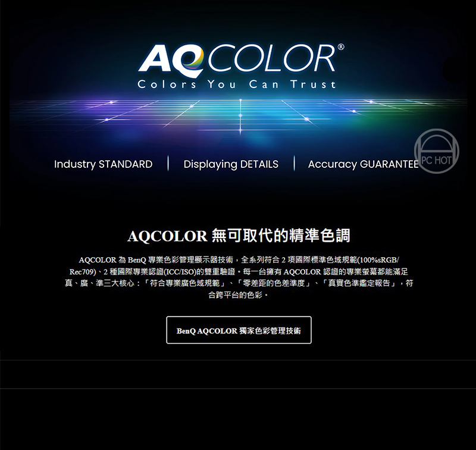Click the Colors You Can Trust tagline
The width and height of the screenshot is (476, 450).
click(237, 84)
